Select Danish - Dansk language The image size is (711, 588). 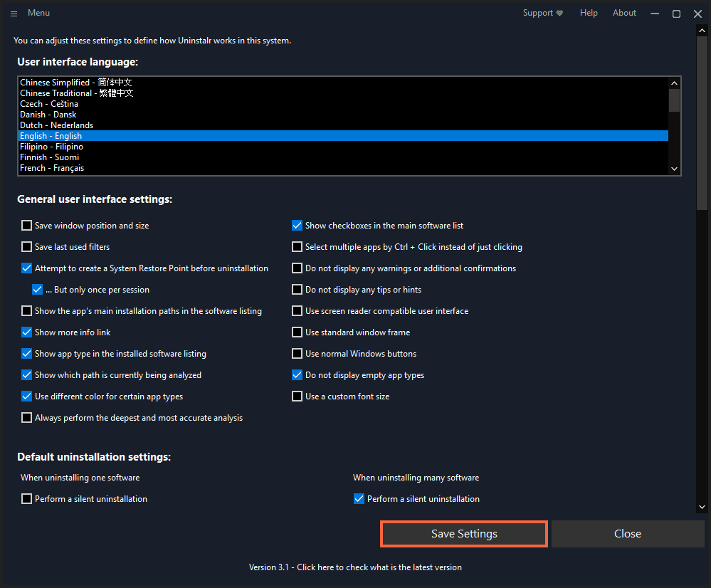[x=343, y=115]
